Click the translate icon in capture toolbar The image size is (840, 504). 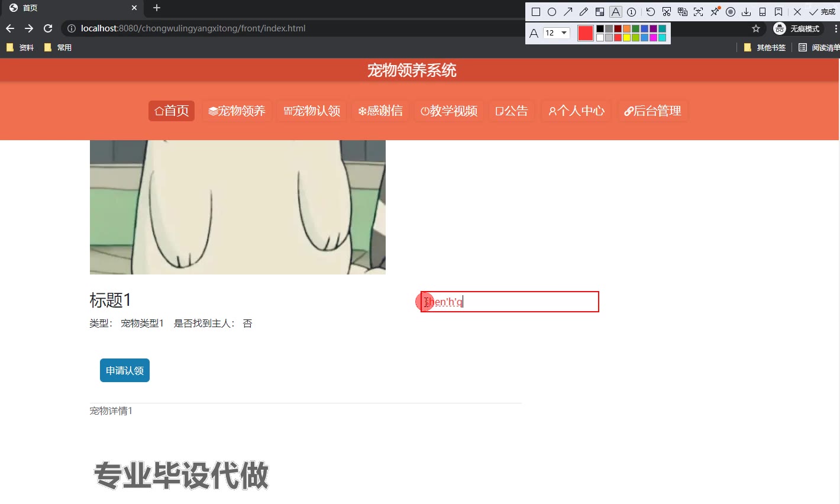click(x=683, y=12)
